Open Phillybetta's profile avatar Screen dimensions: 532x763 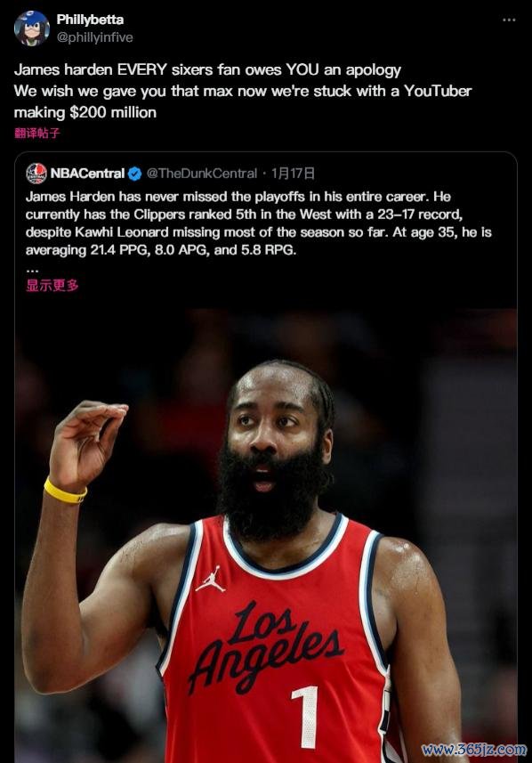click(32, 28)
